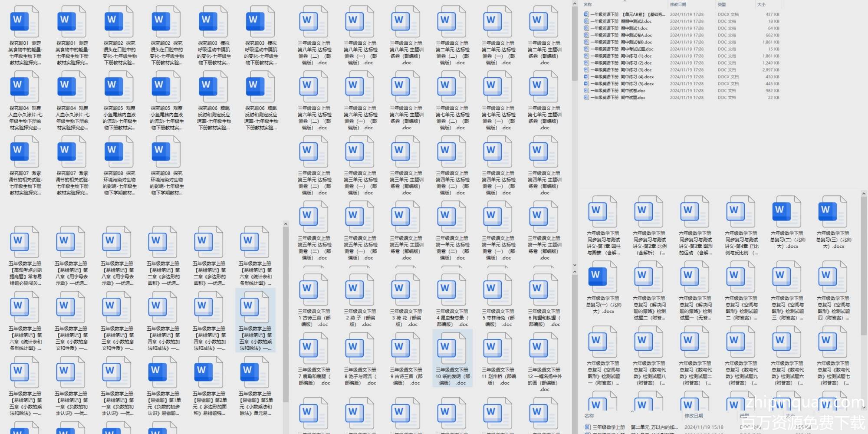Click the scroll-up arrow of 五年级数学上册 pane
This screenshot has width=868, height=434.
(286, 224)
